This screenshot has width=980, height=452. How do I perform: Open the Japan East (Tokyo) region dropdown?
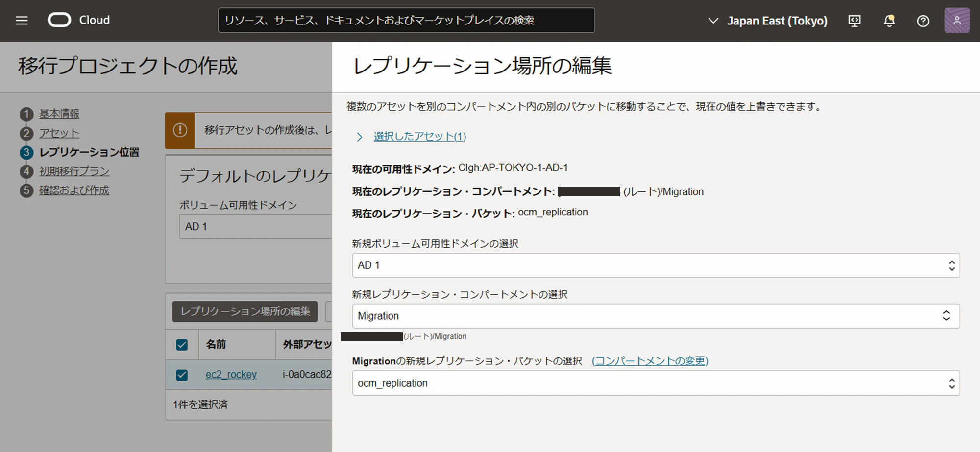point(768,21)
